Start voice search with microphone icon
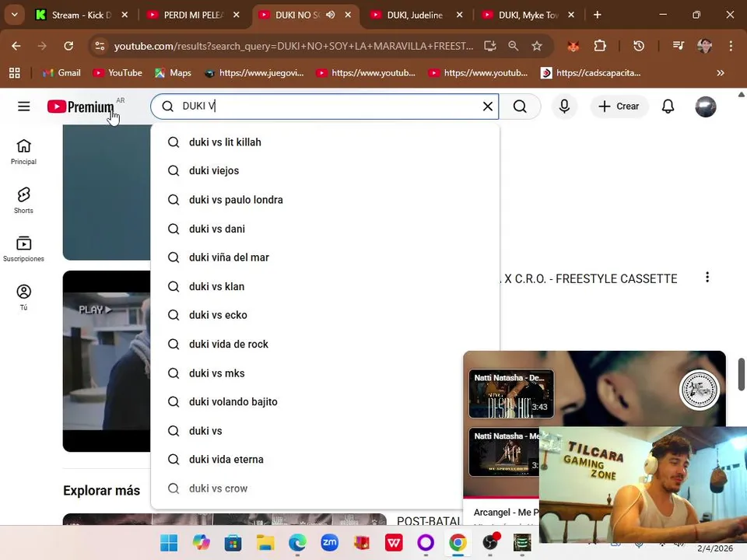This screenshot has height=560, width=747. point(565,107)
